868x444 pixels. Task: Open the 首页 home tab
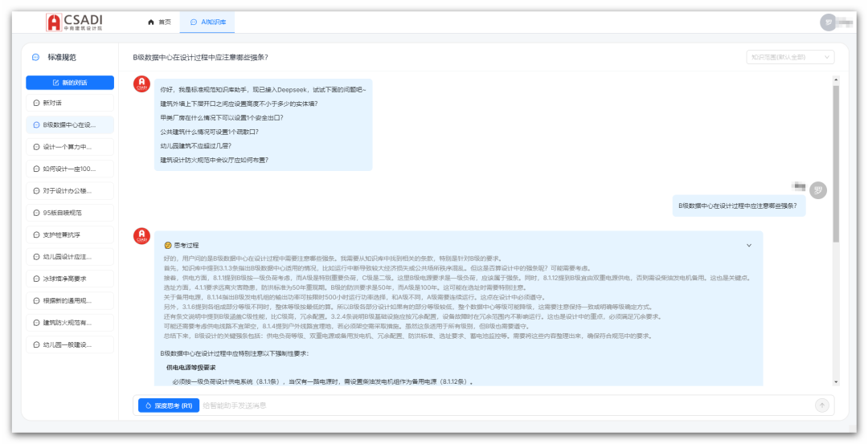coord(159,22)
